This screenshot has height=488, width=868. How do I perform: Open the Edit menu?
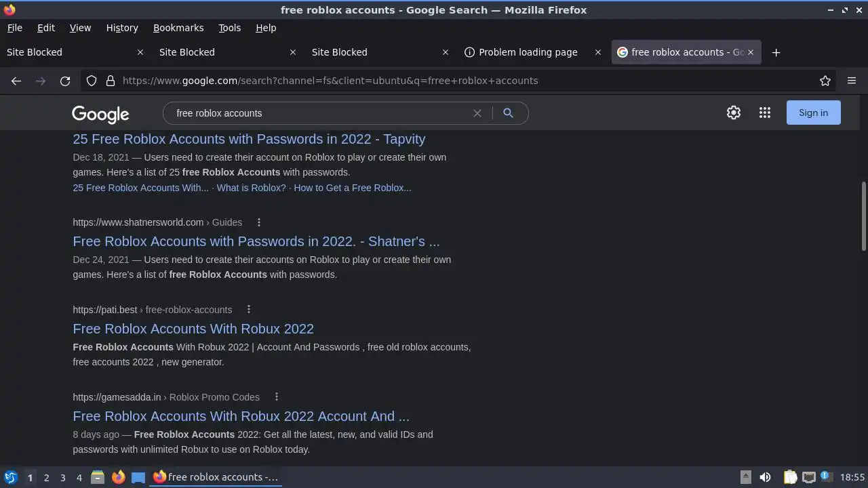click(46, 28)
